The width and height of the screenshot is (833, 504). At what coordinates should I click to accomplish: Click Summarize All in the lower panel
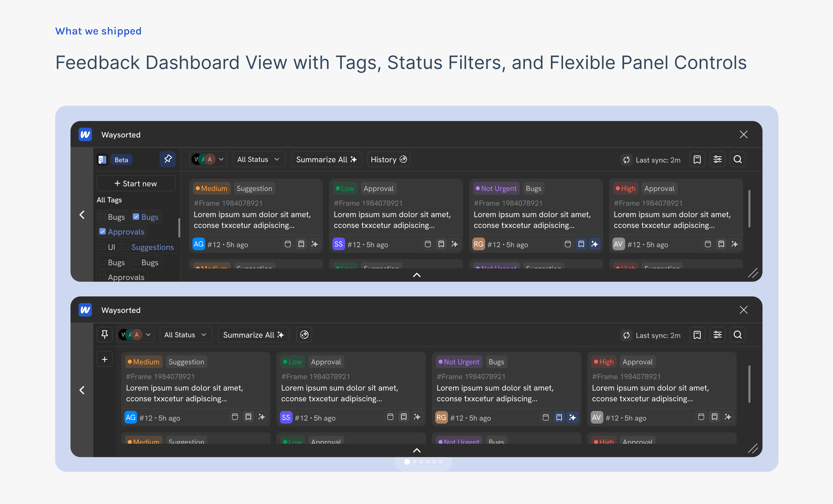(254, 335)
